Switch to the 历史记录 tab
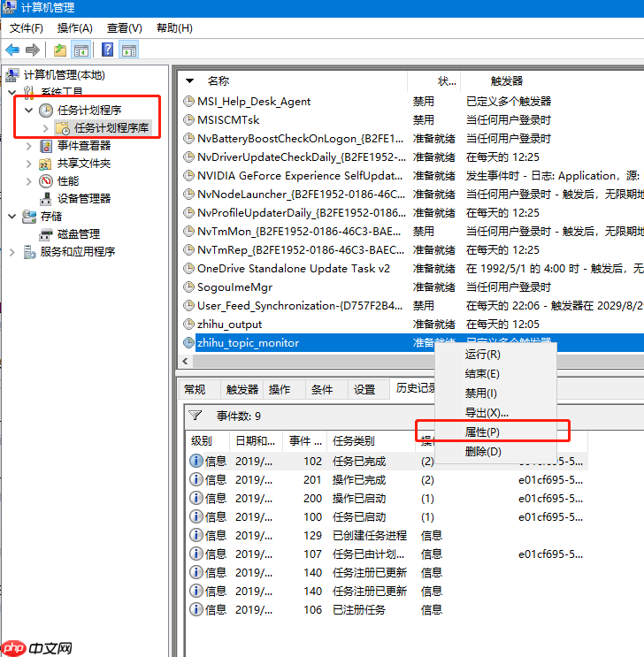The width and height of the screenshot is (644, 657). tap(414, 388)
